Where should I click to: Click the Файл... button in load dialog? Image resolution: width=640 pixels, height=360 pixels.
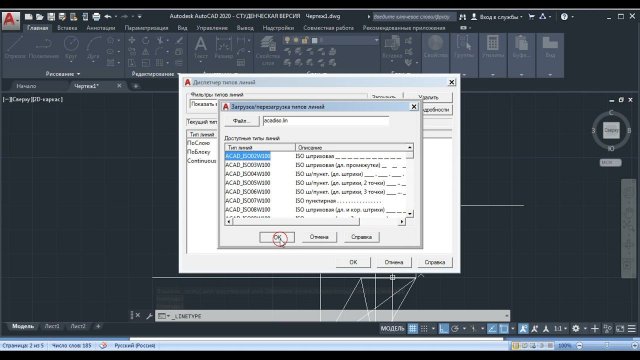click(242, 121)
